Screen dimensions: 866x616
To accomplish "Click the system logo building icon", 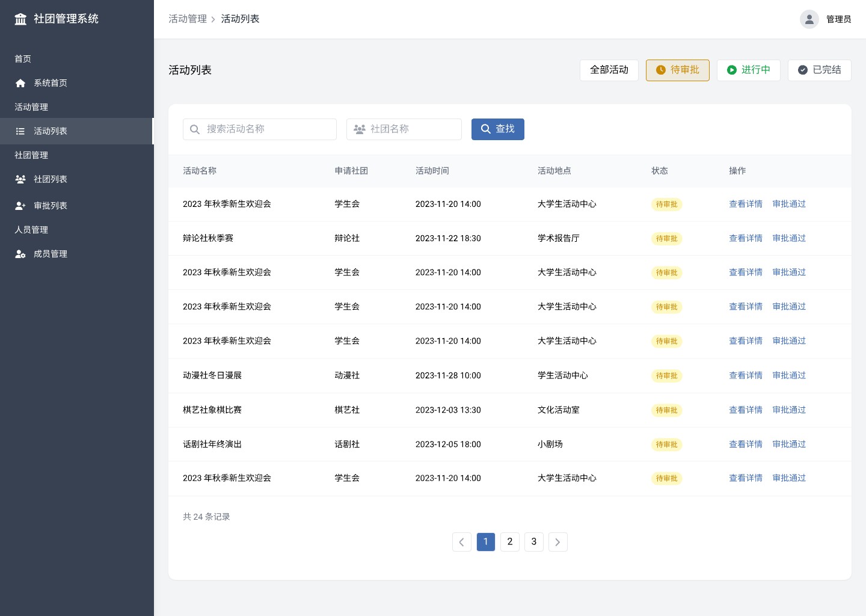I will [x=20, y=19].
